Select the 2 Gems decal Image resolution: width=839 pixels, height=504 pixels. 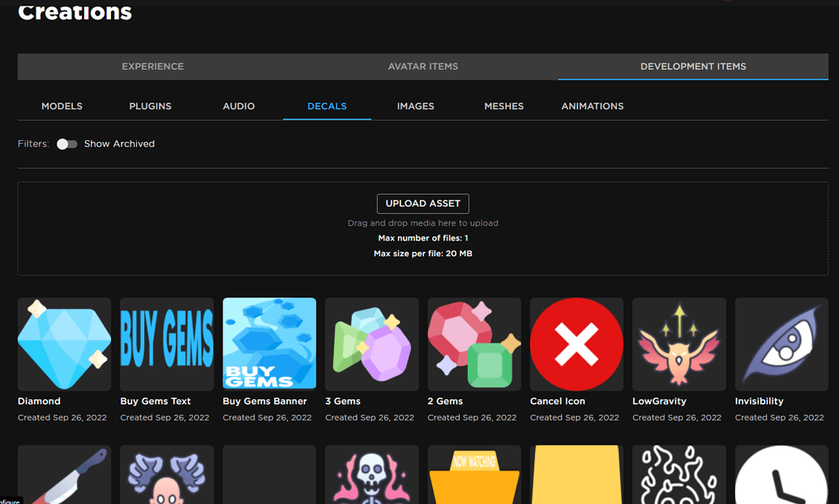click(473, 344)
